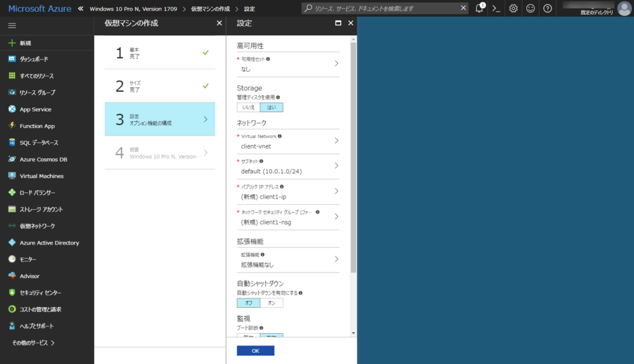Click the Virtual Machines monitor icon
The height and width of the screenshot is (364, 634).
click(12, 176)
